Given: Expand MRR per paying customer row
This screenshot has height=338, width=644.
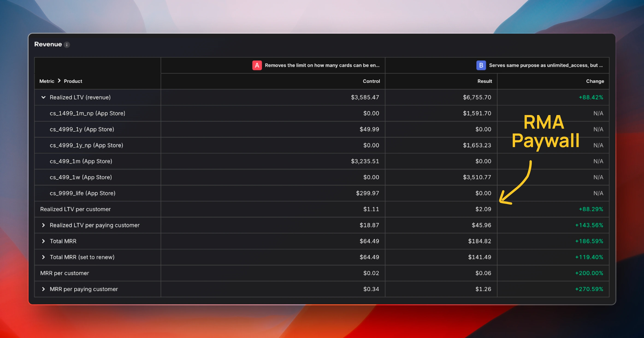Looking at the screenshot, I should coord(44,289).
